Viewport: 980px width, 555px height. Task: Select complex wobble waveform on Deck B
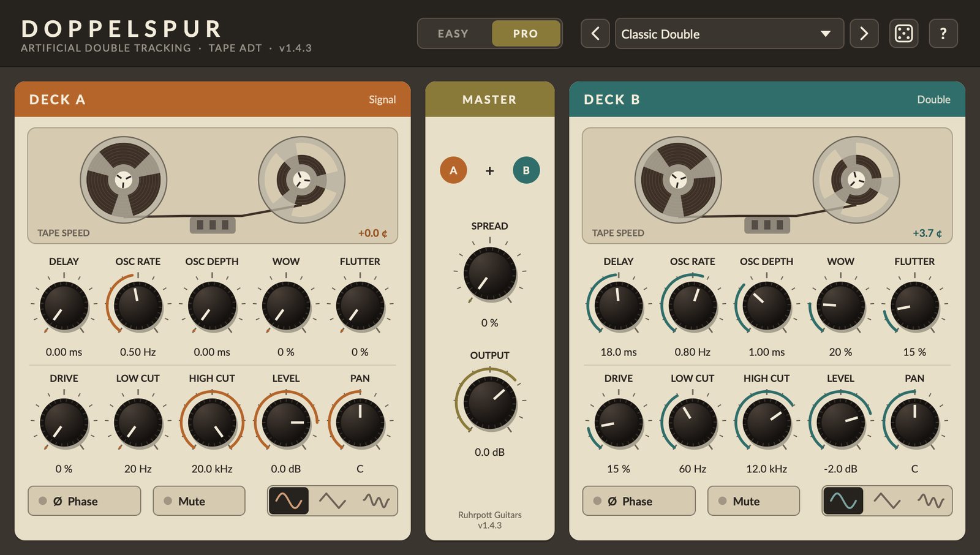930,501
